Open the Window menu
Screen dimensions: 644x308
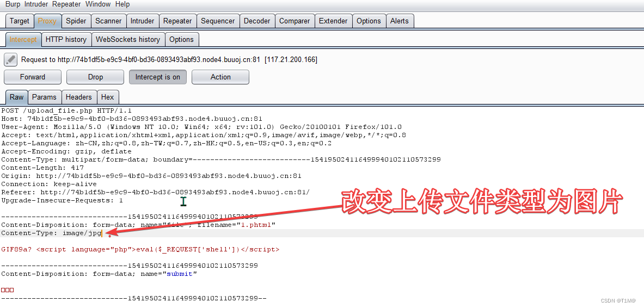pos(98,4)
